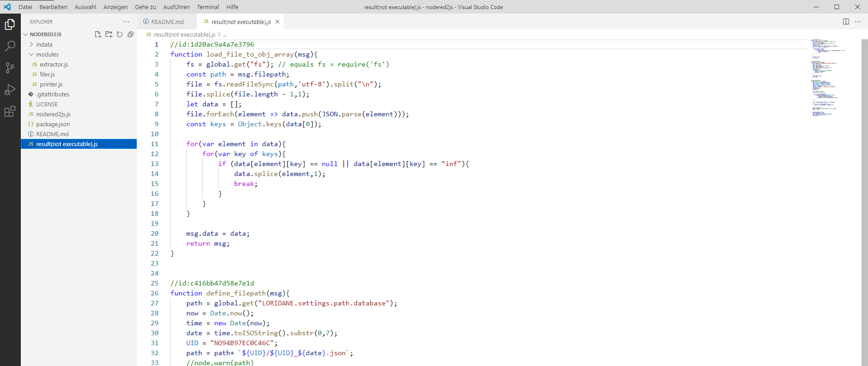The width and height of the screenshot is (868, 366).
Task: Open the Bearbeiten menu
Action: tap(53, 7)
